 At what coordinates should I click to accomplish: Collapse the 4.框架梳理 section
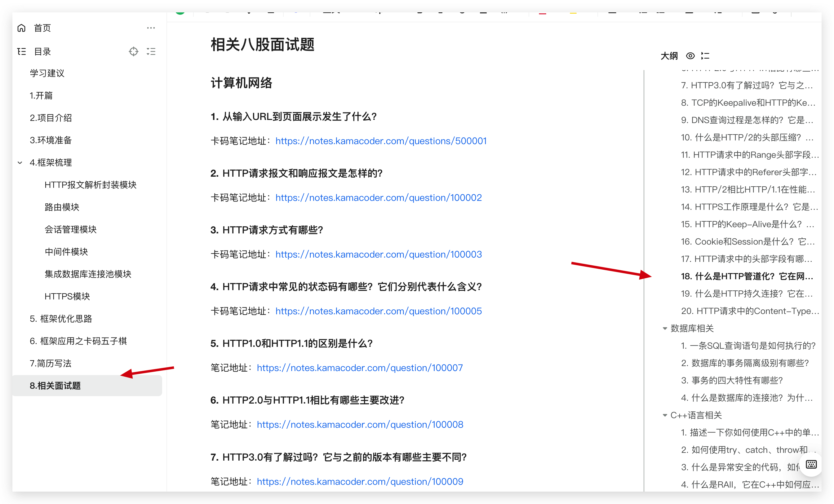point(20,163)
